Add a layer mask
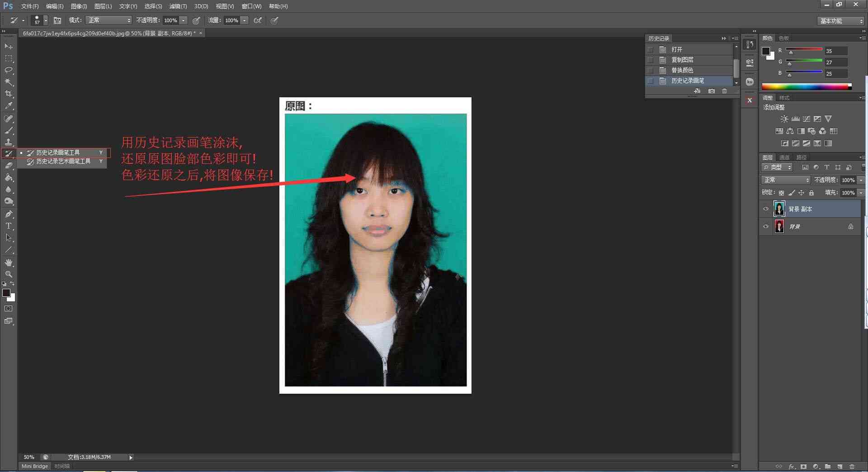 (x=803, y=466)
